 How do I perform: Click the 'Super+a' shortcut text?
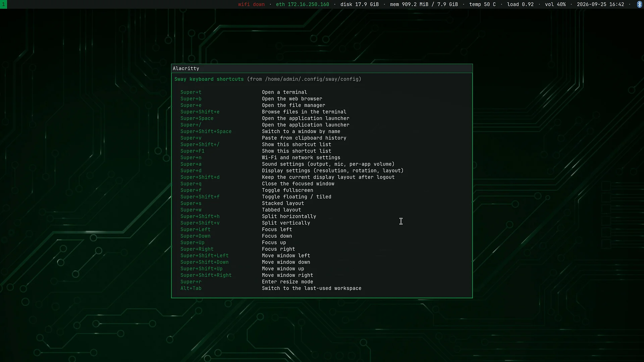[x=191, y=164]
